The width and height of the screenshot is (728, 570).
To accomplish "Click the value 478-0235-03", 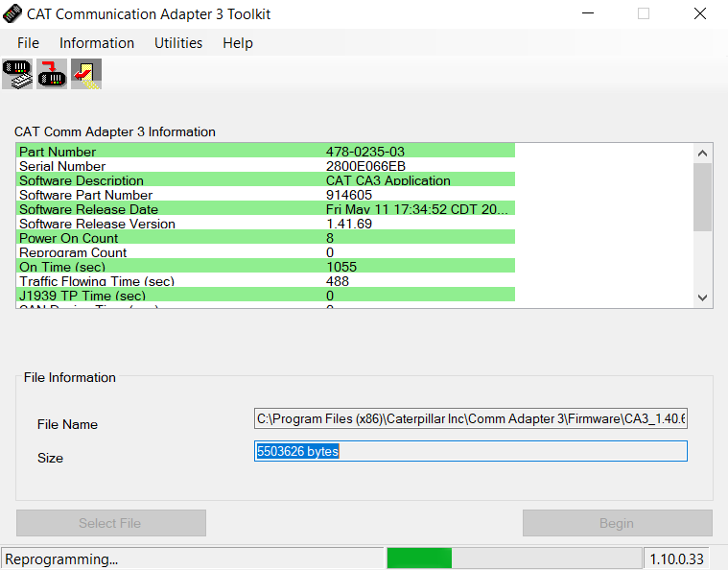I will (x=364, y=152).
